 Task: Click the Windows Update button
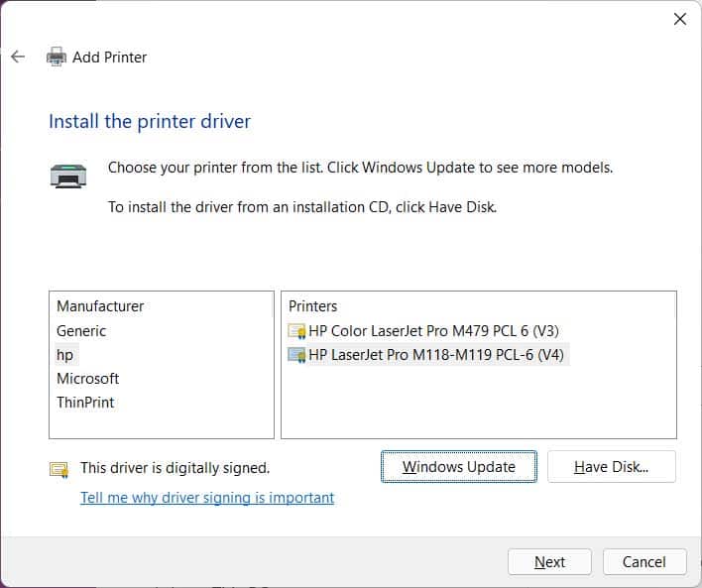click(x=458, y=467)
